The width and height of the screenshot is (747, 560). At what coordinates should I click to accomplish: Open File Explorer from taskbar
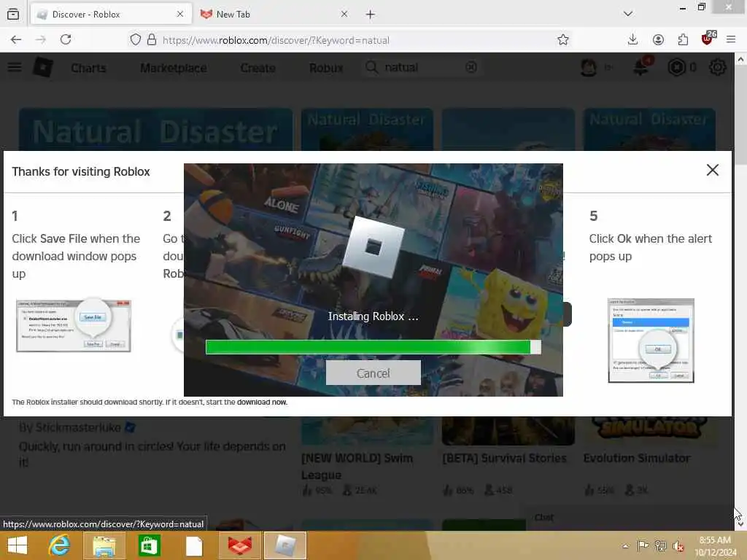point(104,545)
